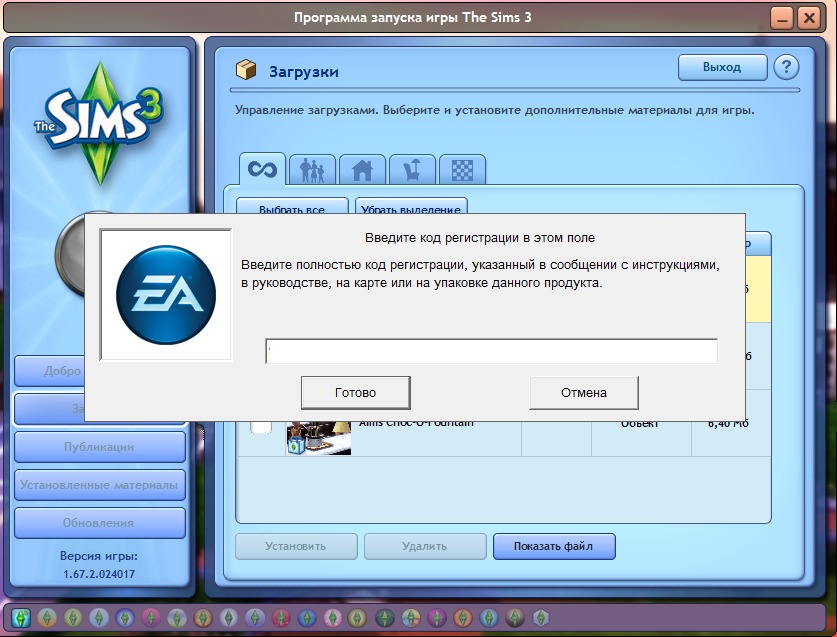Open the chair and lamp objects tab

pos(412,170)
